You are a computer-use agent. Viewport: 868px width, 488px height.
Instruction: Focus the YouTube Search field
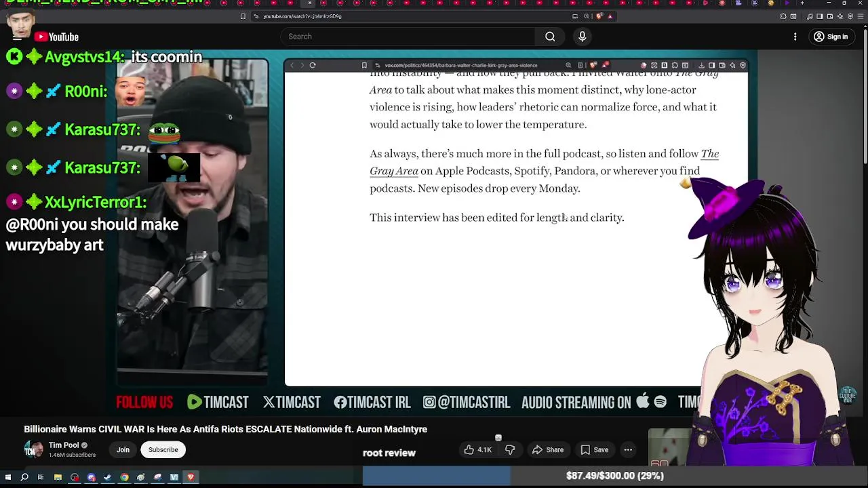pyautogui.click(x=408, y=37)
